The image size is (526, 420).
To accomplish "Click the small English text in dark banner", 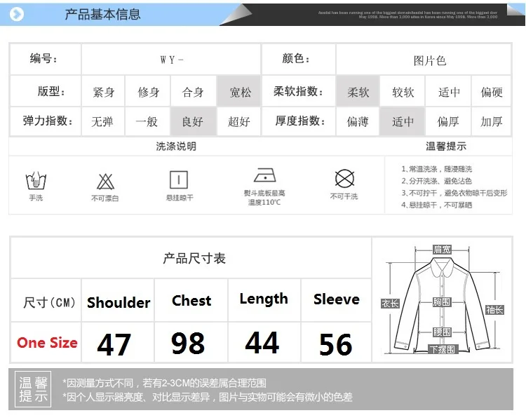I will point(407,15).
